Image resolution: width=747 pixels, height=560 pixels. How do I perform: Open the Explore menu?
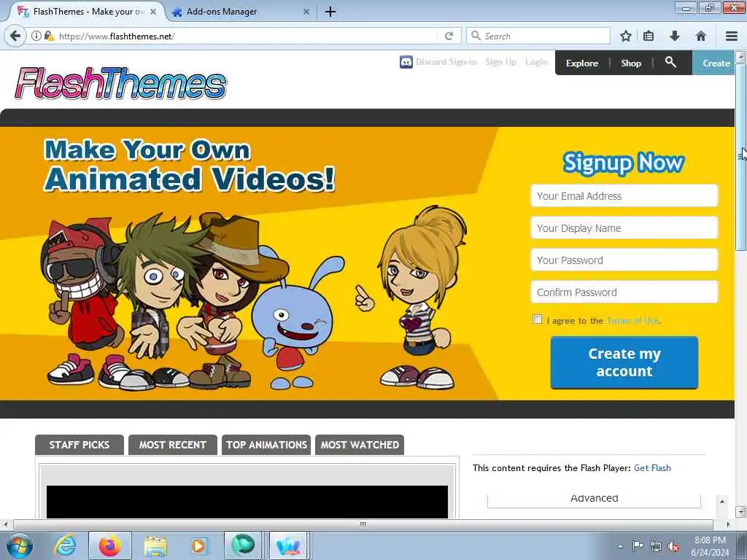coord(581,63)
